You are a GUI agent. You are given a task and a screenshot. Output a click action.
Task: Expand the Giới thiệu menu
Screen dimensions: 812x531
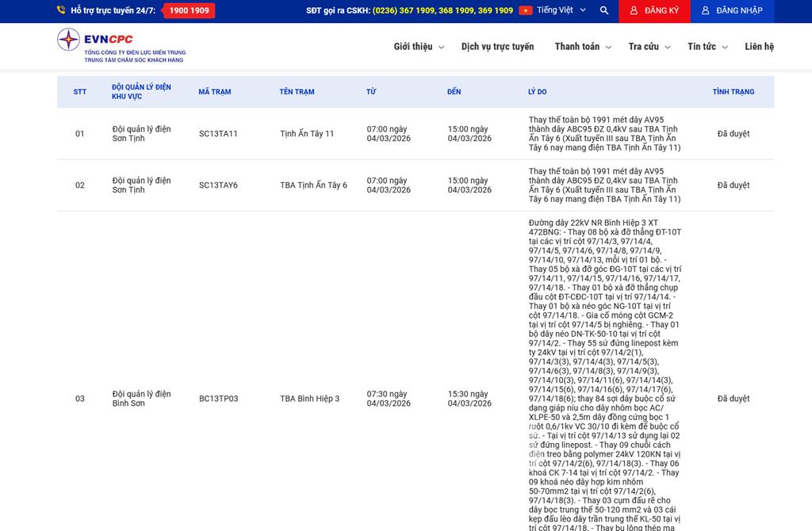pos(419,47)
